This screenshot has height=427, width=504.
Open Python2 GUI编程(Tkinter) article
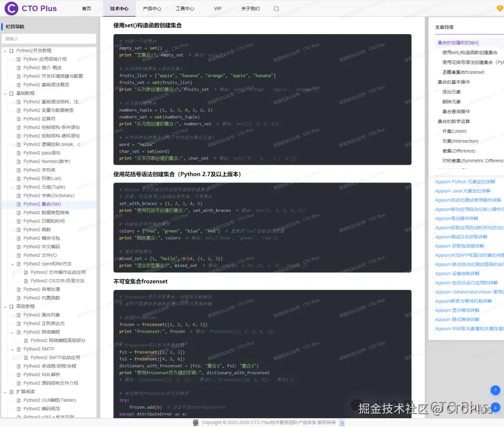pyautogui.click(x=50, y=400)
